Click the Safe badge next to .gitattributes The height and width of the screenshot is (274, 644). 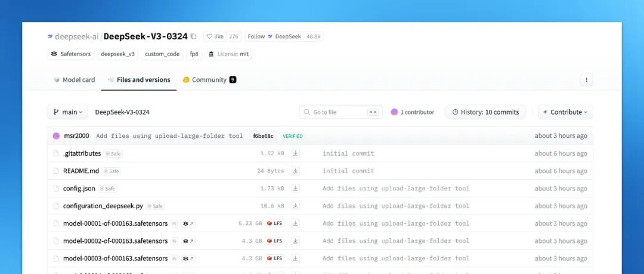point(113,154)
